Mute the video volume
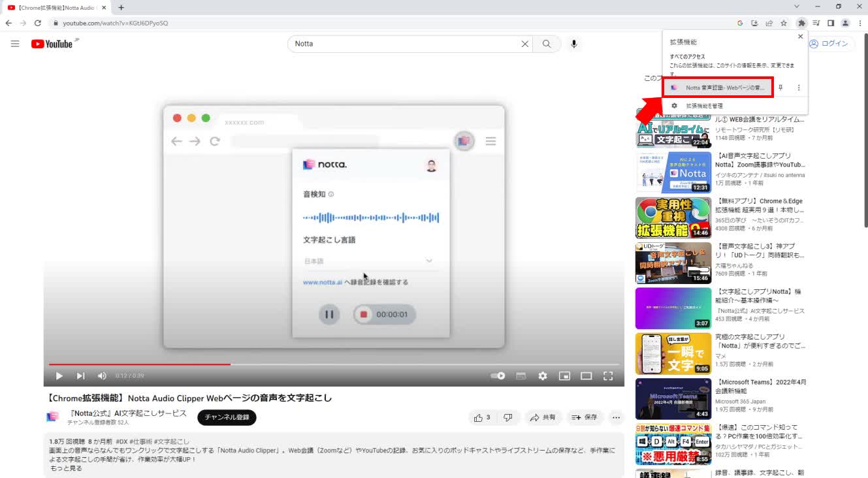Image resolution: width=868 pixels, height=478 pixels. [102, 375]
